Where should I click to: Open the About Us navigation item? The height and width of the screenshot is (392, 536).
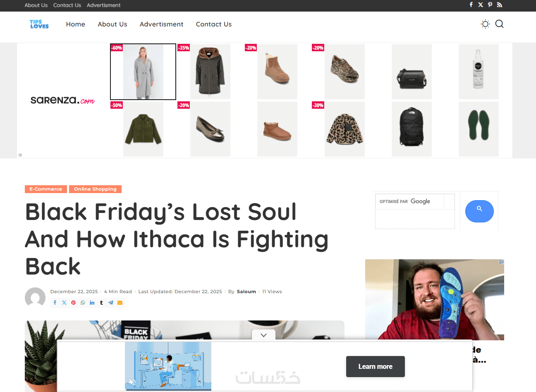tap(112, 24)
